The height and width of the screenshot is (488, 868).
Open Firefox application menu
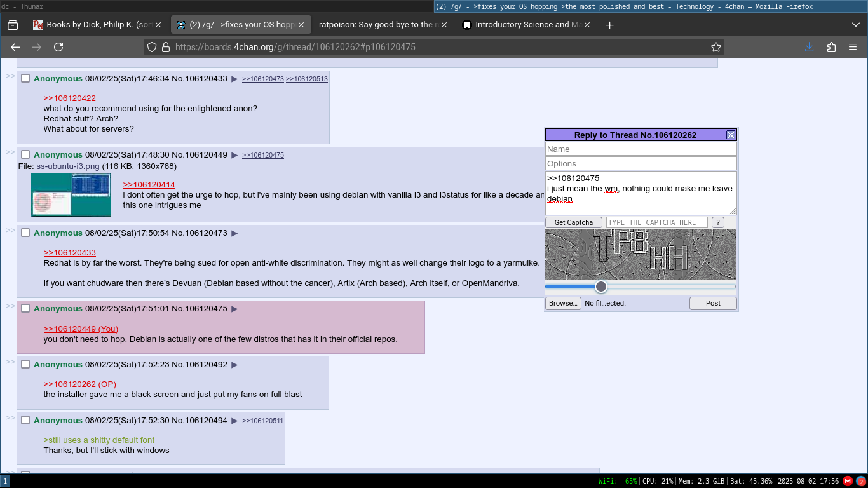pyautogui.click(x=853, y=47)
